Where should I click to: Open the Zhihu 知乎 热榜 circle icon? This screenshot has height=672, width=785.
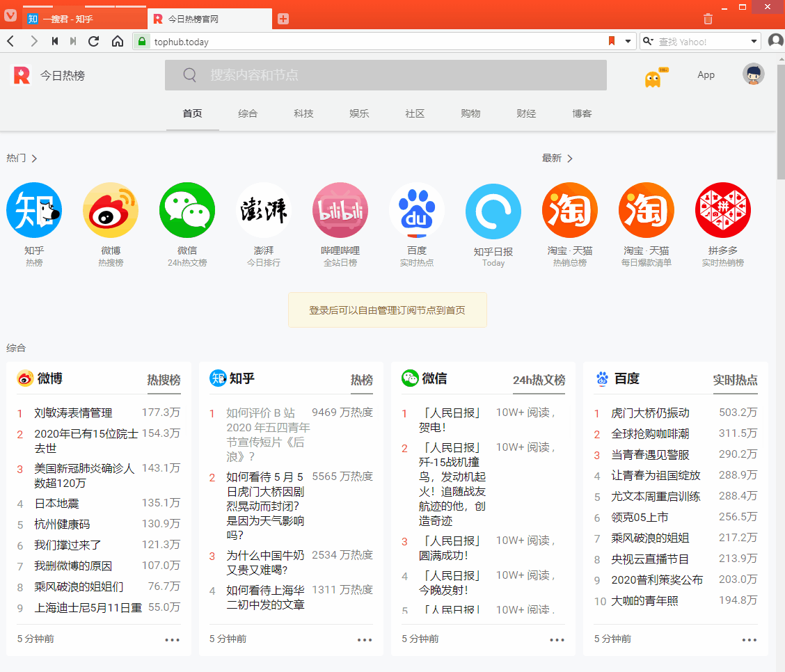(34, 210)
